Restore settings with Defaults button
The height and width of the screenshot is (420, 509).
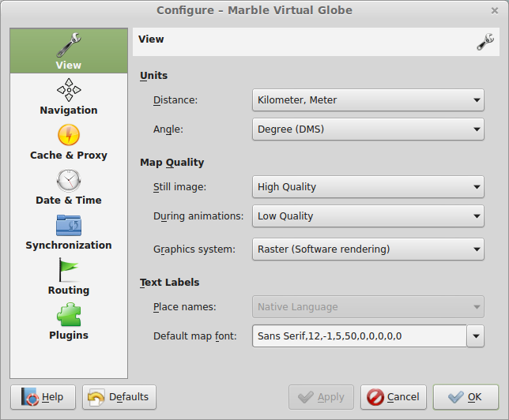(x=119, y=397)
